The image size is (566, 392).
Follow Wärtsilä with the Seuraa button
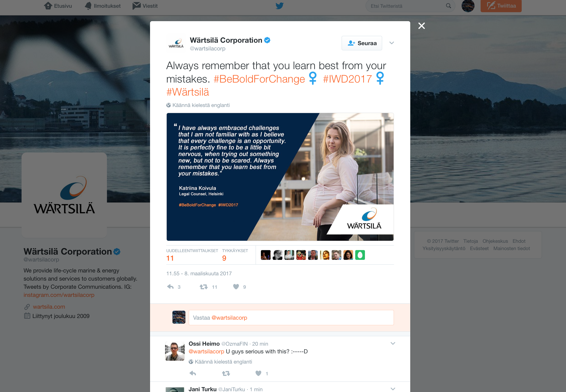pos(362,43)
